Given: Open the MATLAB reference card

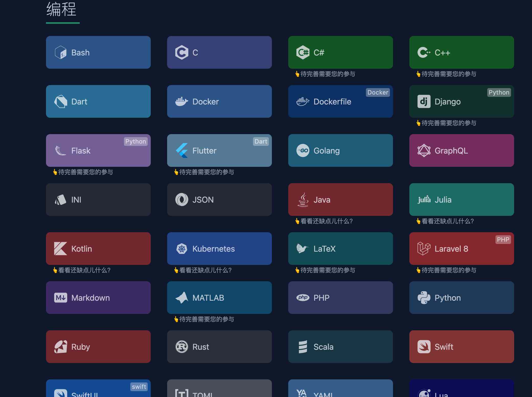Looking at the screenshot, I should pos(219,298).
